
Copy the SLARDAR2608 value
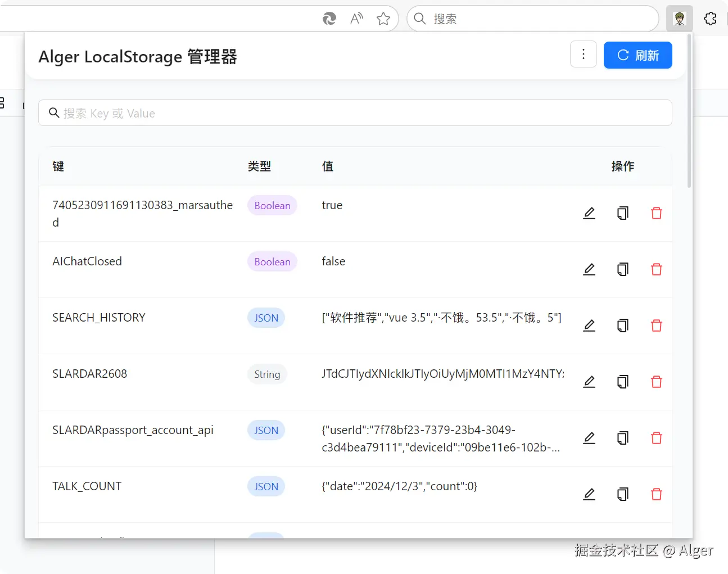(623, 382)
